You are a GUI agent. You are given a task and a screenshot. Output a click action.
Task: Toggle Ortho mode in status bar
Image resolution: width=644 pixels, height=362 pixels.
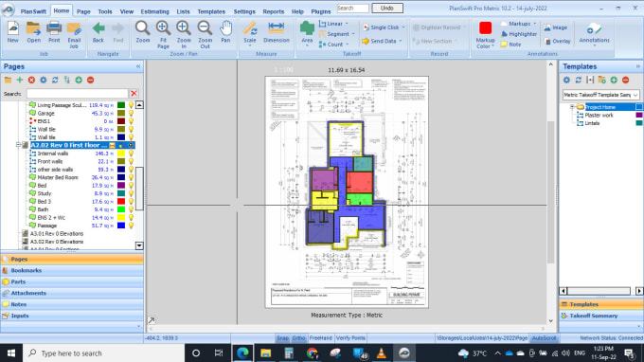298,338
